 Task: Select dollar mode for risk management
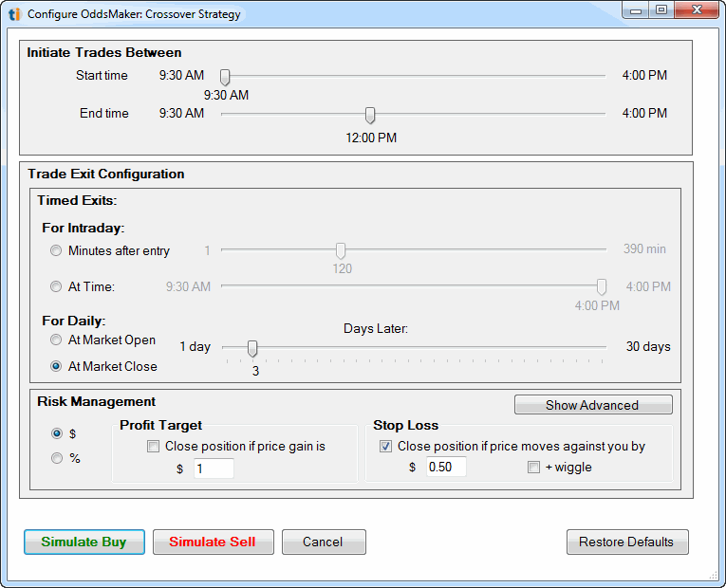(x=57, y=433)
